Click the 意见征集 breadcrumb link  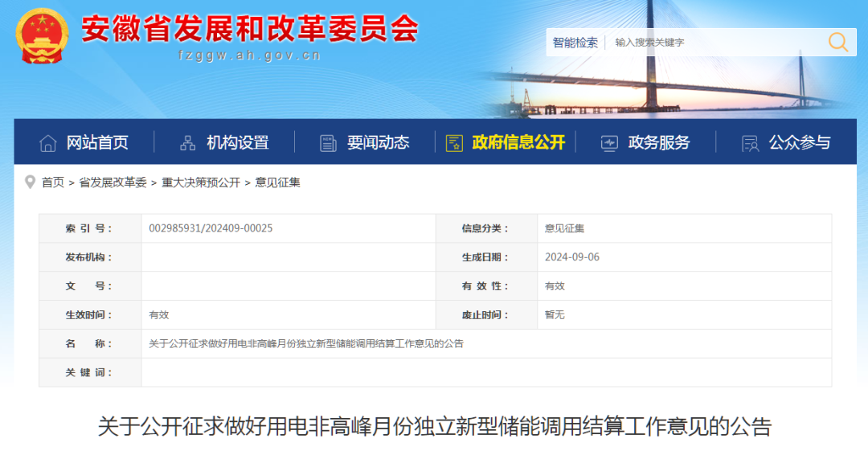[277, 182]
